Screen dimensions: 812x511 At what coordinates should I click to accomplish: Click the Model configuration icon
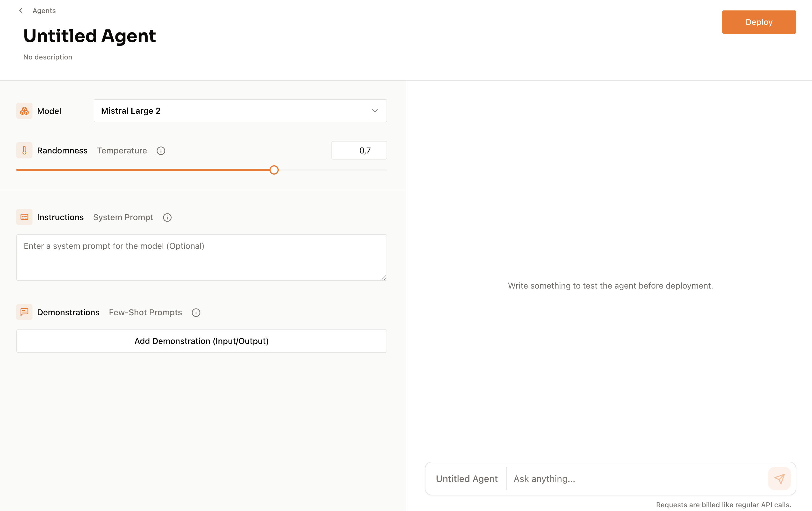24,110
